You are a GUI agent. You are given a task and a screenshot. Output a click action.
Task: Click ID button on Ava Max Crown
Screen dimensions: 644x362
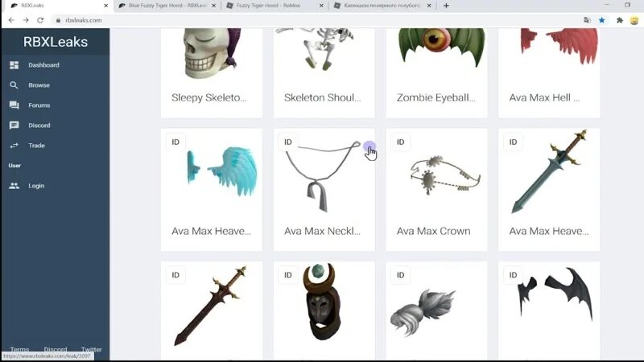tap(400, 142)
